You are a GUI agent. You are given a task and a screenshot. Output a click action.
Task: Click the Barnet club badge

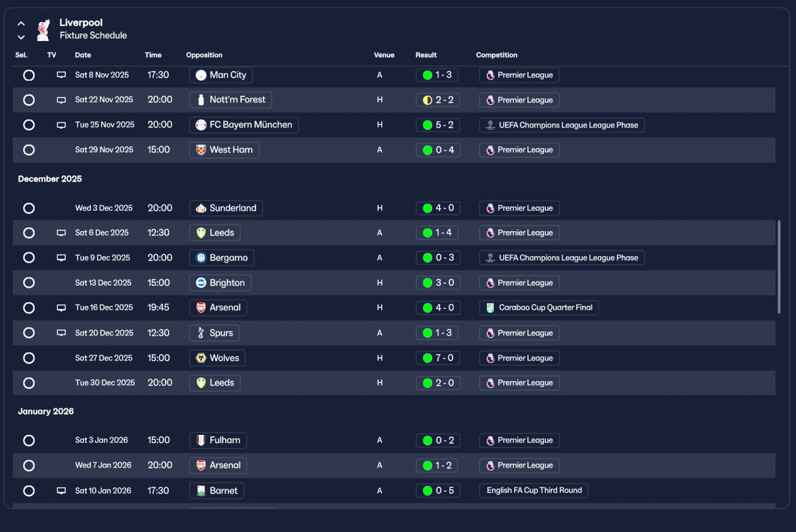(201, 490)
